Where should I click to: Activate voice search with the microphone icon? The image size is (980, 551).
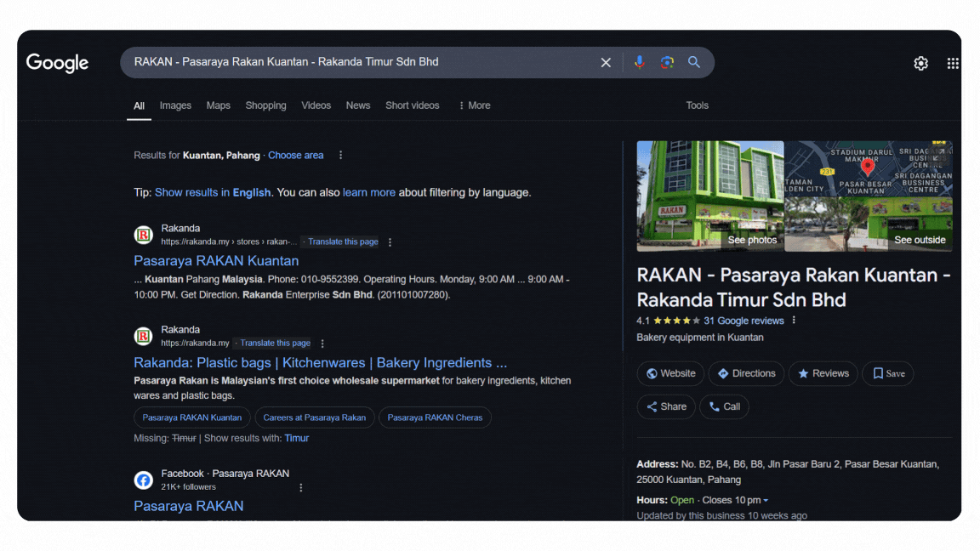639,62
